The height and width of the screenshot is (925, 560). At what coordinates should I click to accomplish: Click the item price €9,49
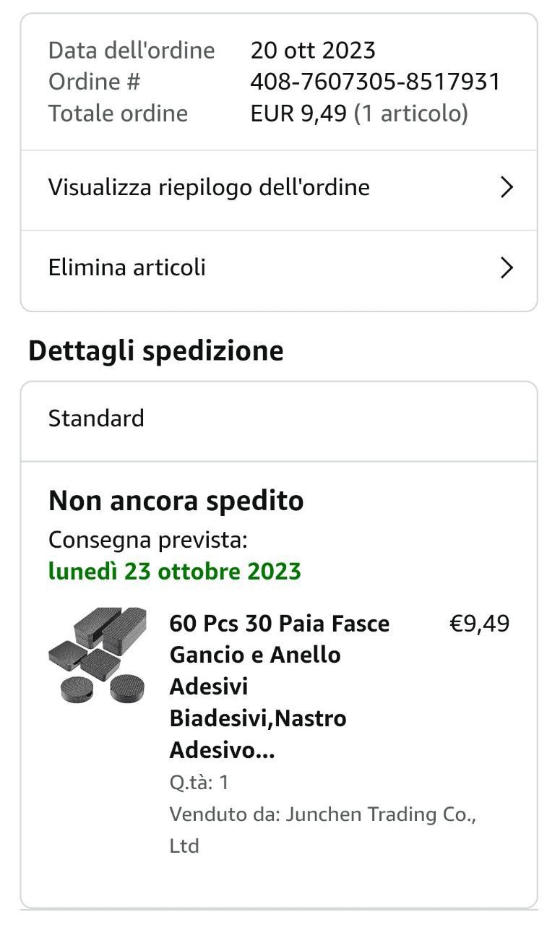pos(479,624)
